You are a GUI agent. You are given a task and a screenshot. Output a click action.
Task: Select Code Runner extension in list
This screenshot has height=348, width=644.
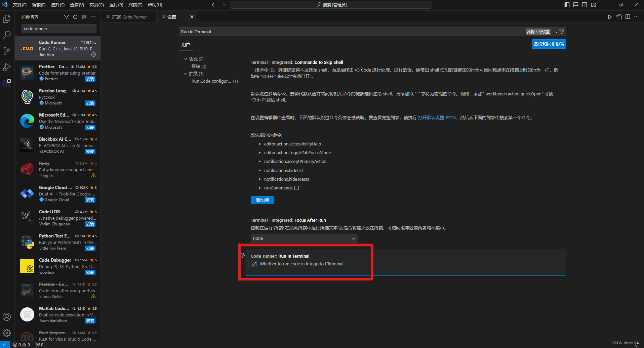(58, 48)
